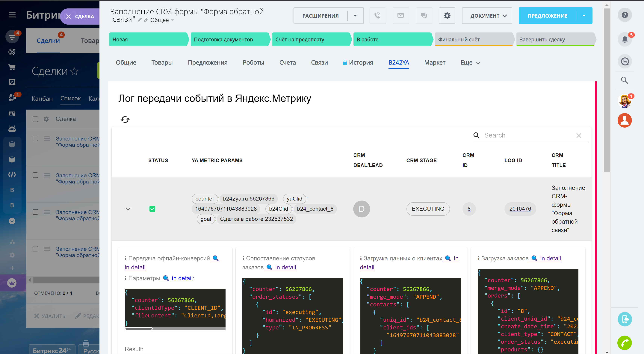This screenshot has height=354, width=644.
Task: Click the ПРЕДЛОЖЕНИЕ button
Action: coord(548,16)
